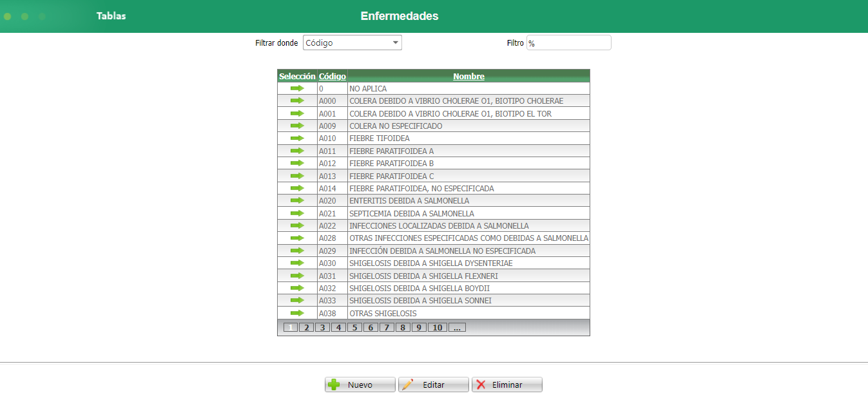Sort the table by Nombre header

[468, 76]
